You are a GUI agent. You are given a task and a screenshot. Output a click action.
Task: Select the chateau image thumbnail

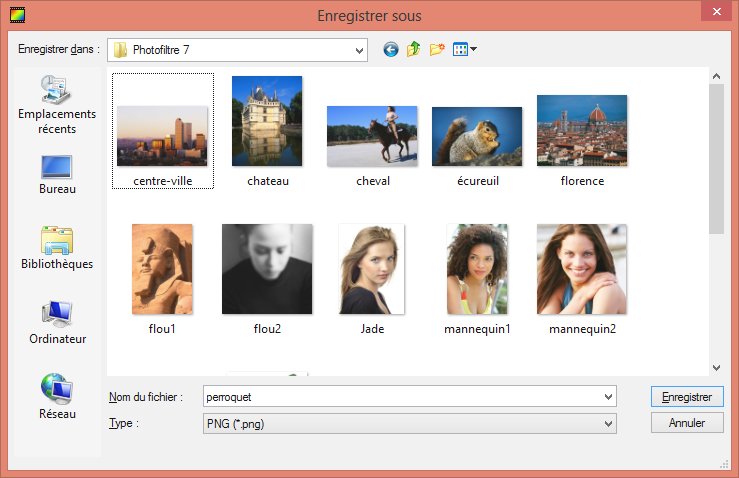[267, 122]
